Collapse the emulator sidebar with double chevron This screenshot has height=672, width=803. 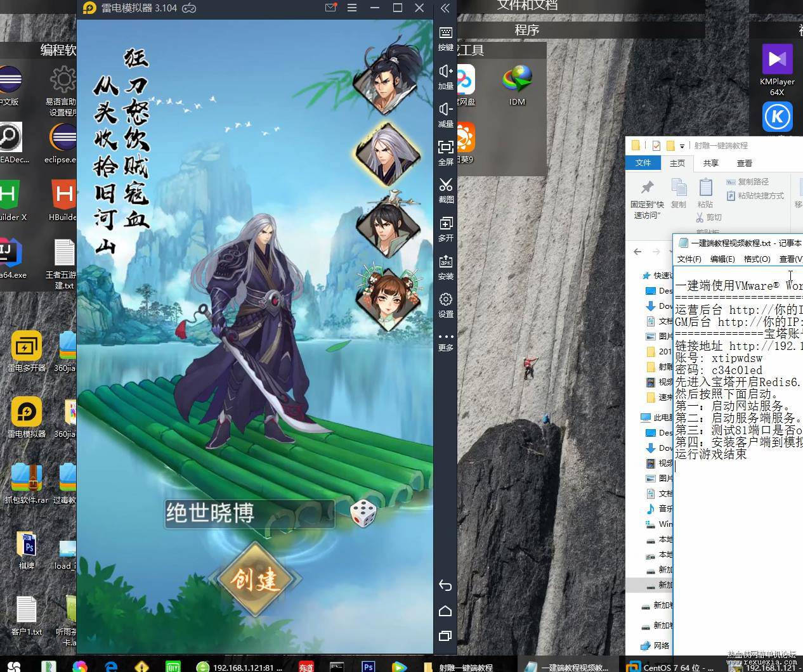[x=445, y=8]
